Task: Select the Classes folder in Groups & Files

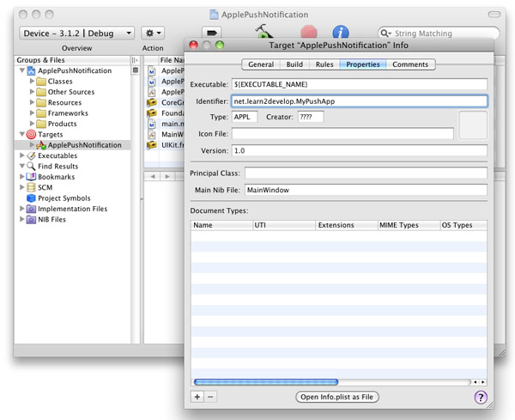Action: tap(60, 81)
